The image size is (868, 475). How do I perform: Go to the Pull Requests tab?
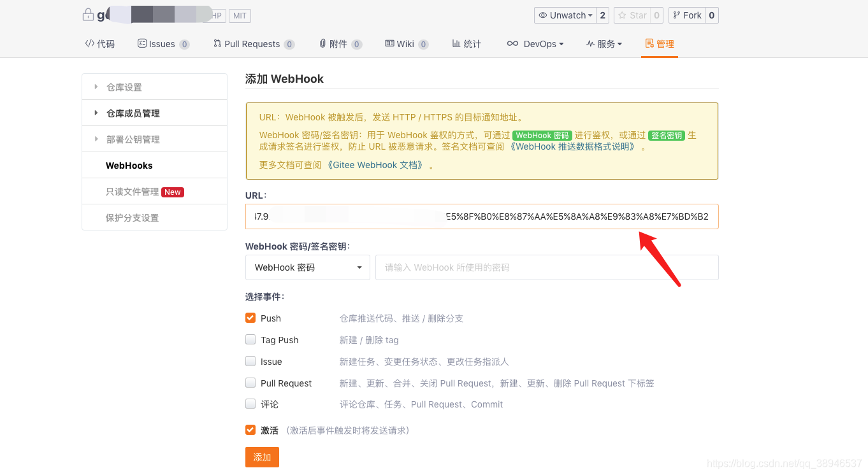[254, 44]
